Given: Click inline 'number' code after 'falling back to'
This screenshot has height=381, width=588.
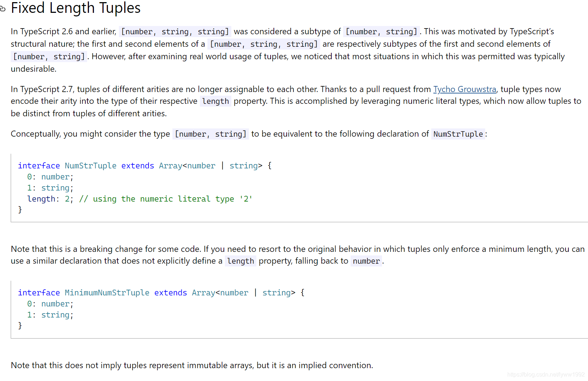Looking at the screenshot, I should pyautogui.click(x=366, y=261).
